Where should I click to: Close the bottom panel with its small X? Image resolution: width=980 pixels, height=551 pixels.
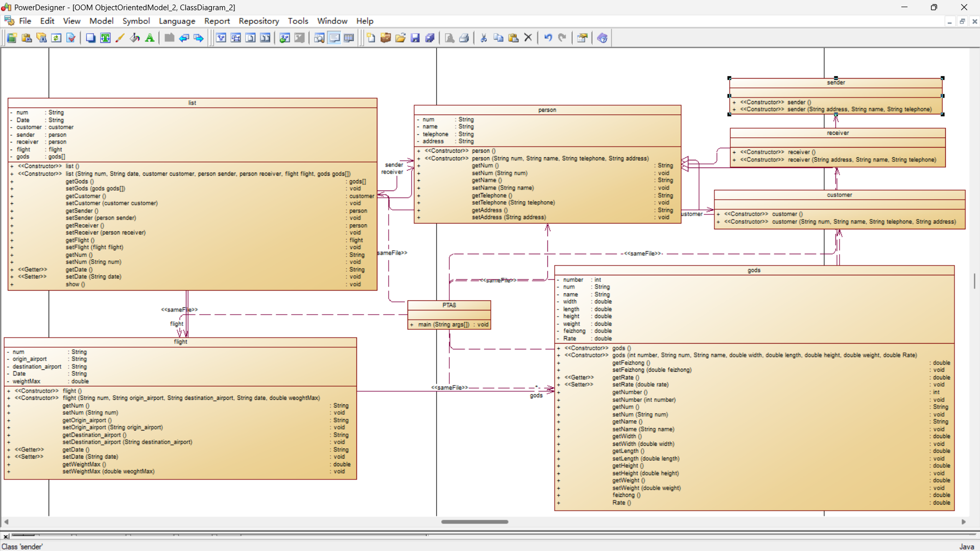point(6,536)
